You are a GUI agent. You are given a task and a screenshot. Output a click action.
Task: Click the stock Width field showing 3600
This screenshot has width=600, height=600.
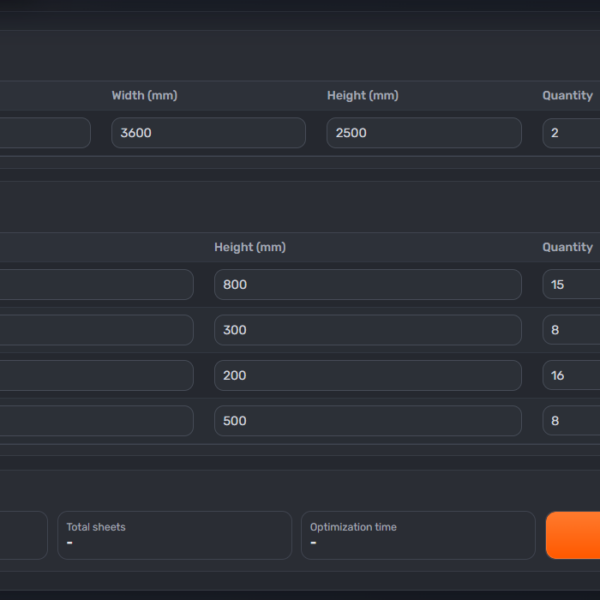click(208, 133)
